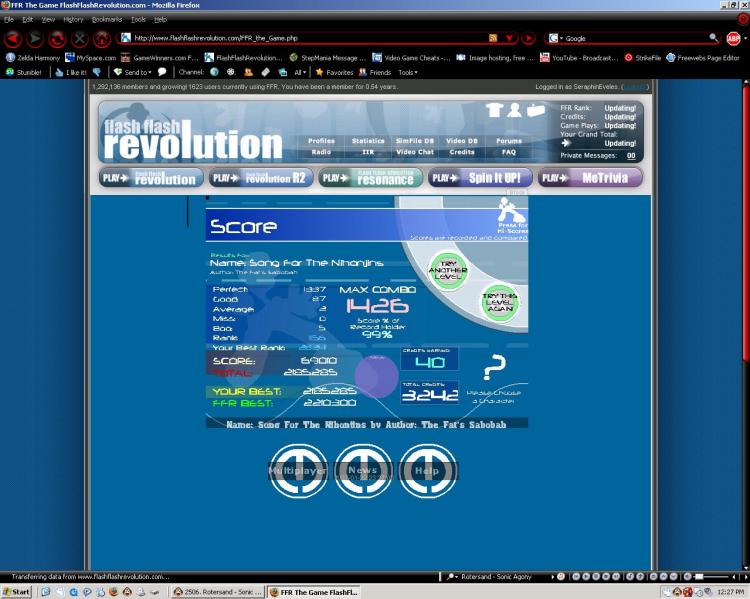The height and width of the screenshot is (599, 750).
Task: Open the Edit menu
Action: (27, 20)
